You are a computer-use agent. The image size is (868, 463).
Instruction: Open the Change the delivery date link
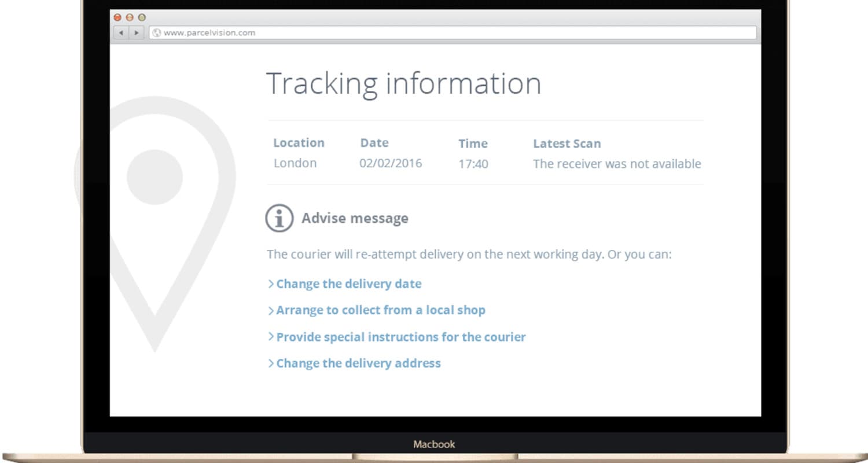pyautogui.click(x=348, y=284)
